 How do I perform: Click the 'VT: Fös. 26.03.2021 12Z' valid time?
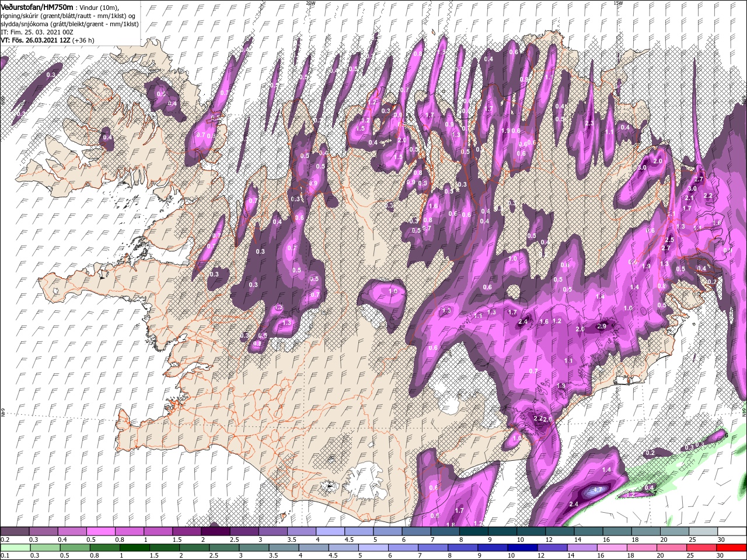pos(35,40)
